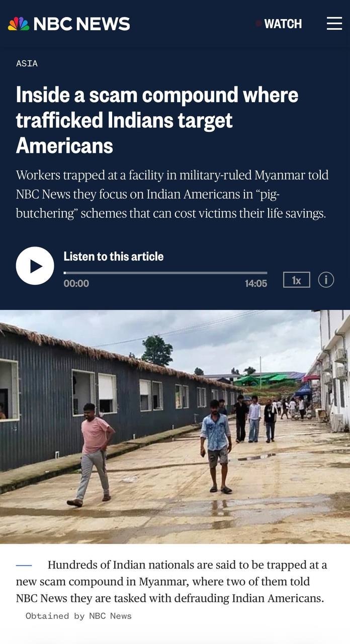Screen dimensions: 350x644
Task: Open the audio player info icon
Action: point(326,279)
